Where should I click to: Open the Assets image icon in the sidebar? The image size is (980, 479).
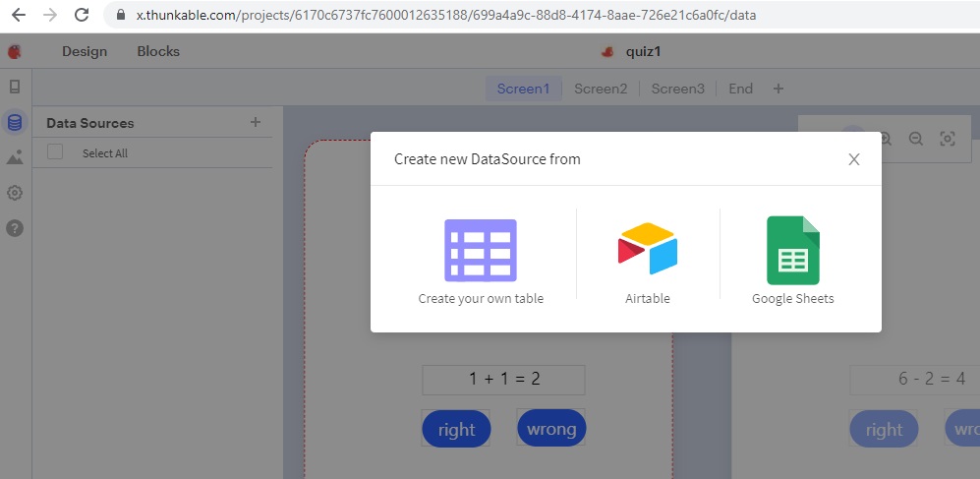[15, 157]
